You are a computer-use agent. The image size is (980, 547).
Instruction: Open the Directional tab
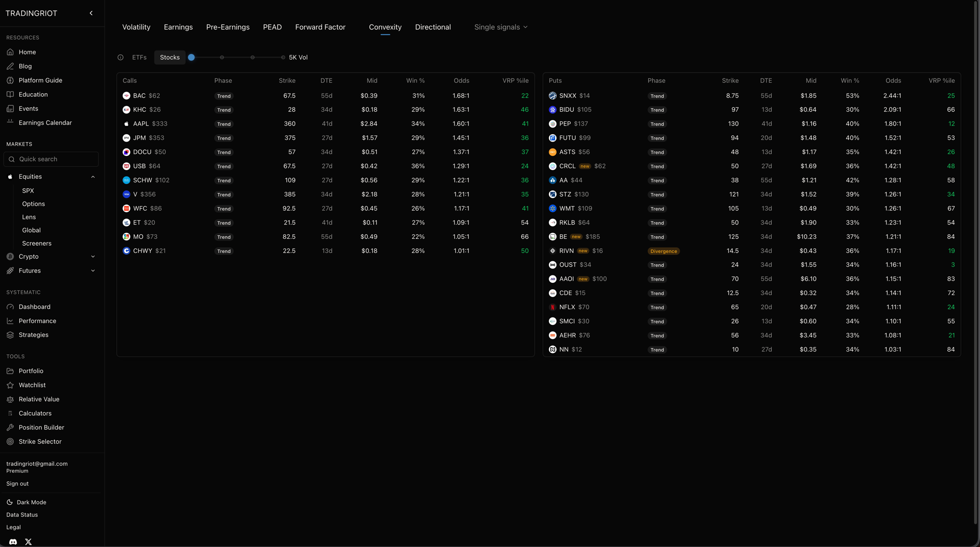433,27
